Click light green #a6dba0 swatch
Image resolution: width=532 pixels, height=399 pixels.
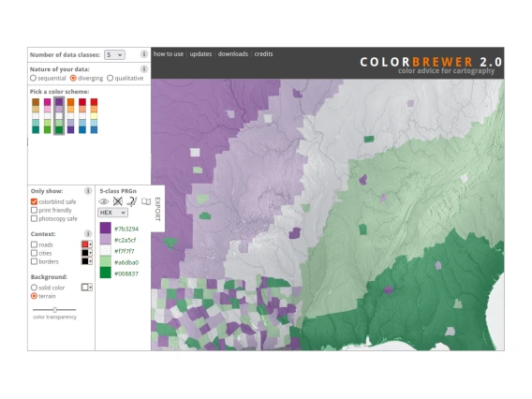106,261
